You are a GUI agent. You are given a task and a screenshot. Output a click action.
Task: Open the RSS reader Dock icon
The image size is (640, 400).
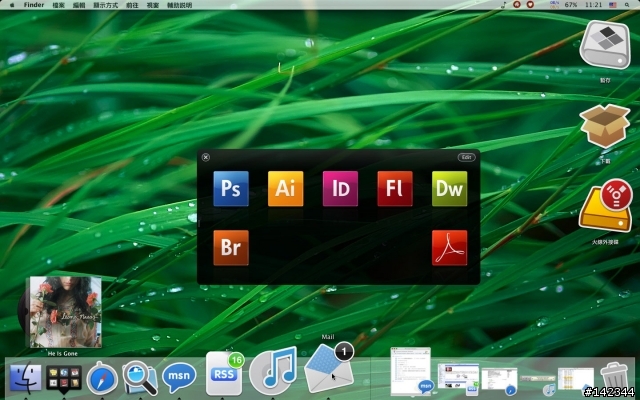coord(224,373)
